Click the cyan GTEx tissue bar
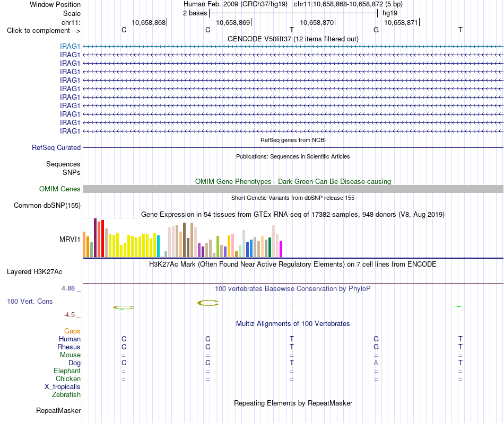Image resolution: width=504 pixels, height=423 pixels. click(158, 246)
